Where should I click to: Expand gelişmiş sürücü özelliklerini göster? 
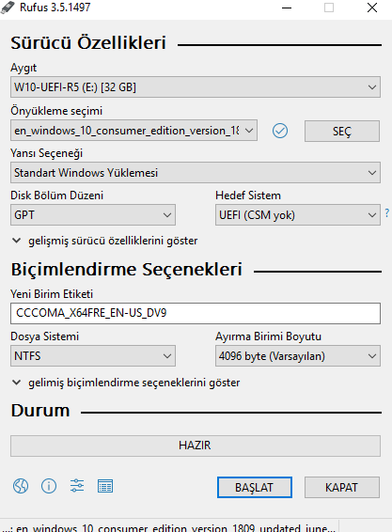pyautogui.click(x=104, y=241)
